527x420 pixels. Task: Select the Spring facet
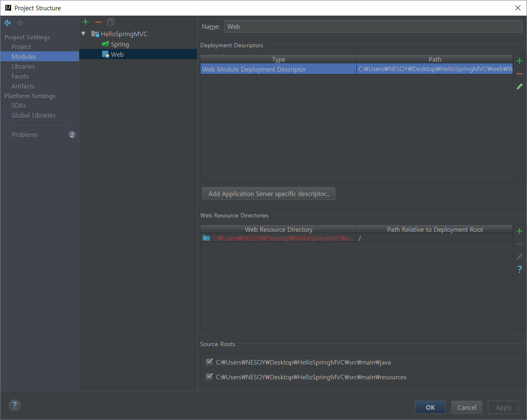click(x=120, y=44)
